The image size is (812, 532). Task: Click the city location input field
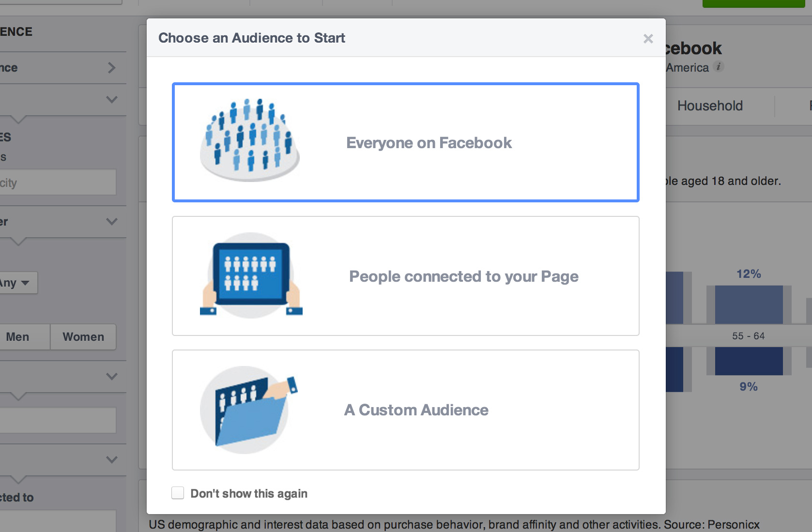(x=57, y=182)
